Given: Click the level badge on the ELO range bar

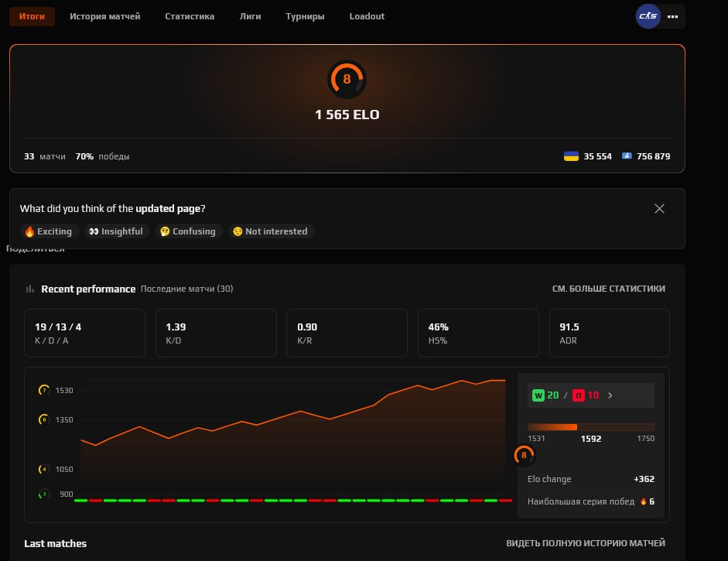Looking at the screenshot, I should point(525,455).
